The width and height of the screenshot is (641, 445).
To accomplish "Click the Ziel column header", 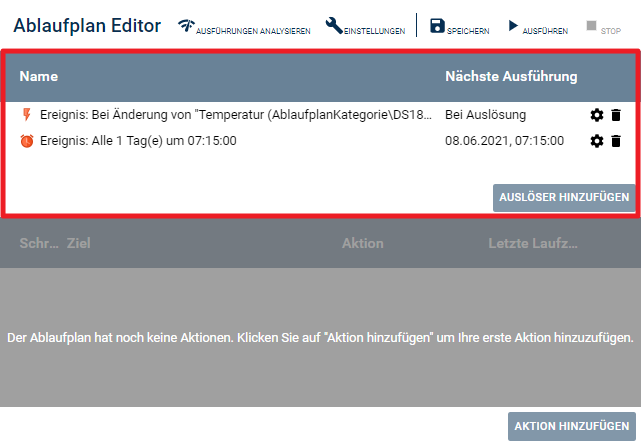I will click(x=78, y=243).
